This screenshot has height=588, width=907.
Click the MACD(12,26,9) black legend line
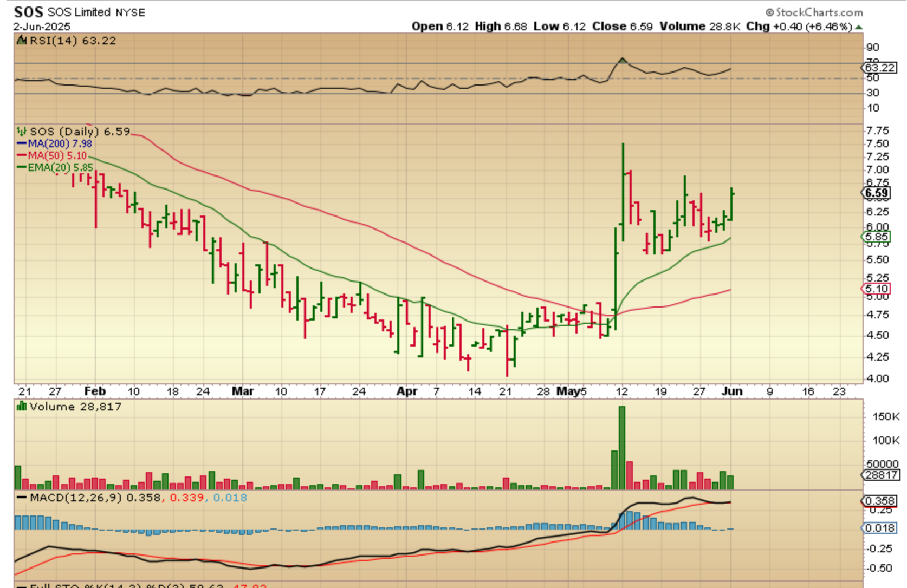(x=22, y=498)
